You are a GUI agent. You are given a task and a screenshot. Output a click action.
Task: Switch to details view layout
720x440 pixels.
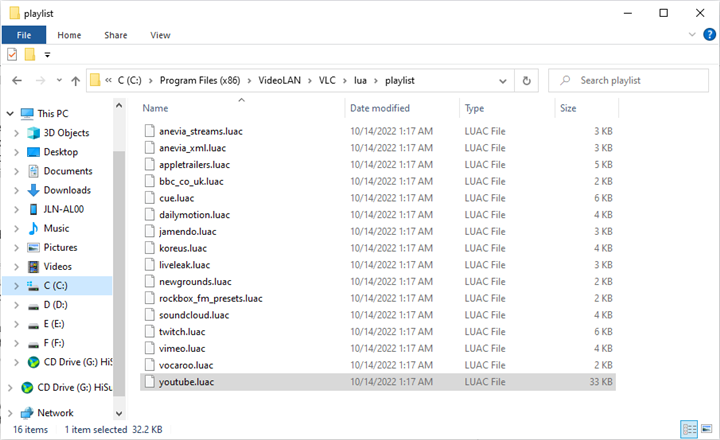[x=689, y=429]
